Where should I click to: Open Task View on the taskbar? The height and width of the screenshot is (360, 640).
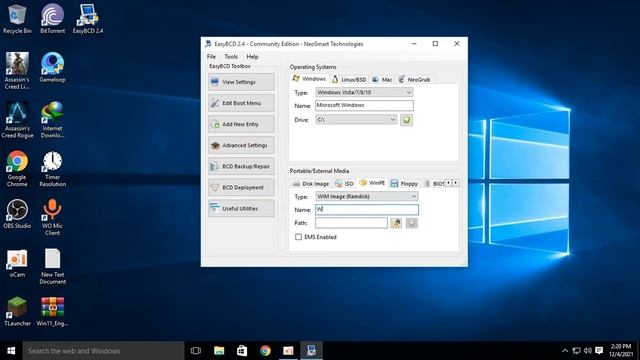(196, 351)
